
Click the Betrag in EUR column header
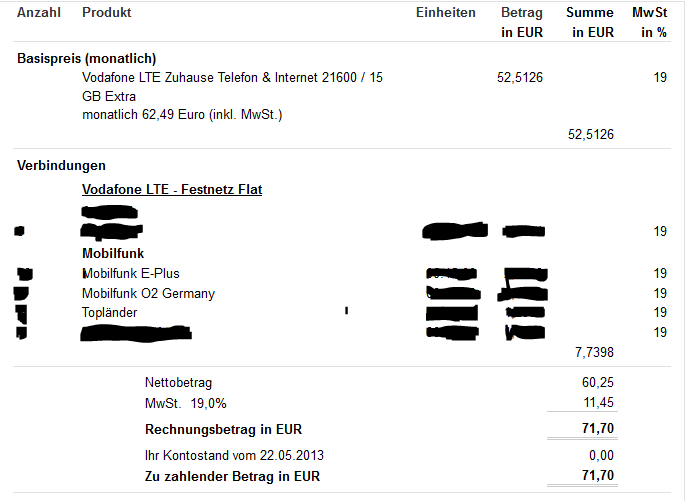tap(522, 22)
